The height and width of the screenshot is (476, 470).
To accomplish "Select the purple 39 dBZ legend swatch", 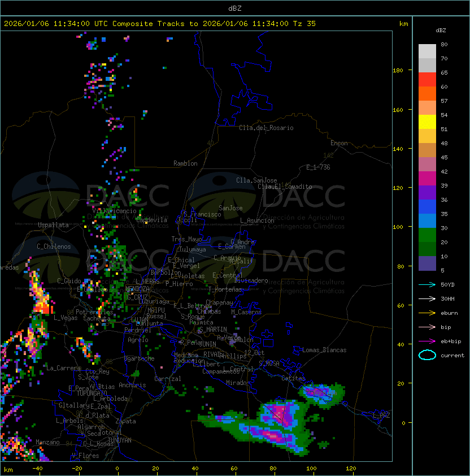I will tap(427, 192).
